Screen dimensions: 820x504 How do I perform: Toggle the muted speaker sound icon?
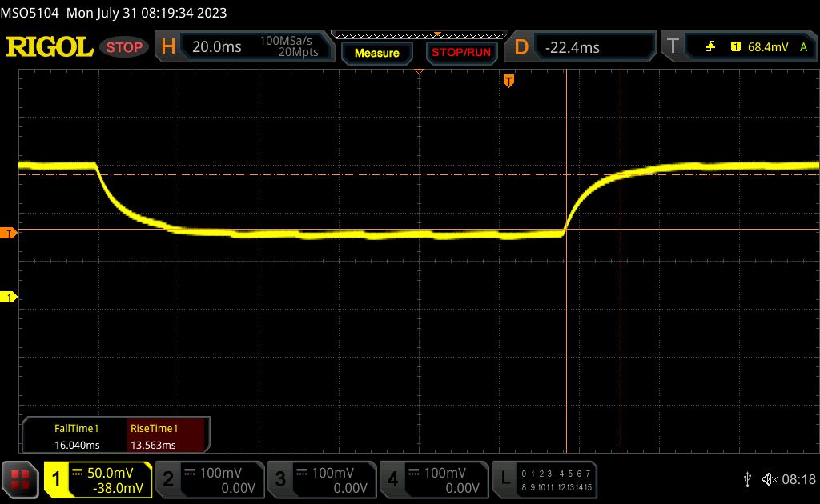(769, 479)
